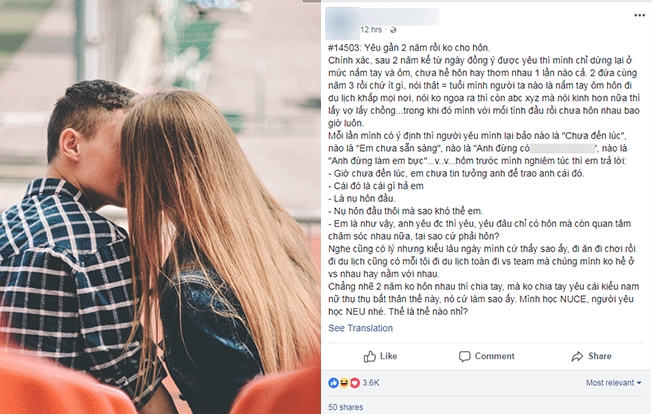Screen dimensions: 660x414
Task: Click the blurred page name
Action: pos(400,16)
